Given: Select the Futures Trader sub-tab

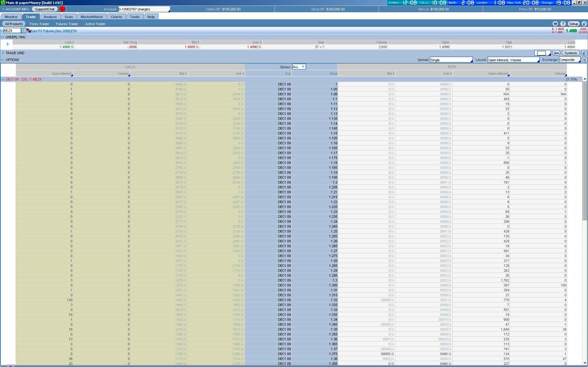Looking at the screenshot, I should pyautogui.click(x=67, y=24).
